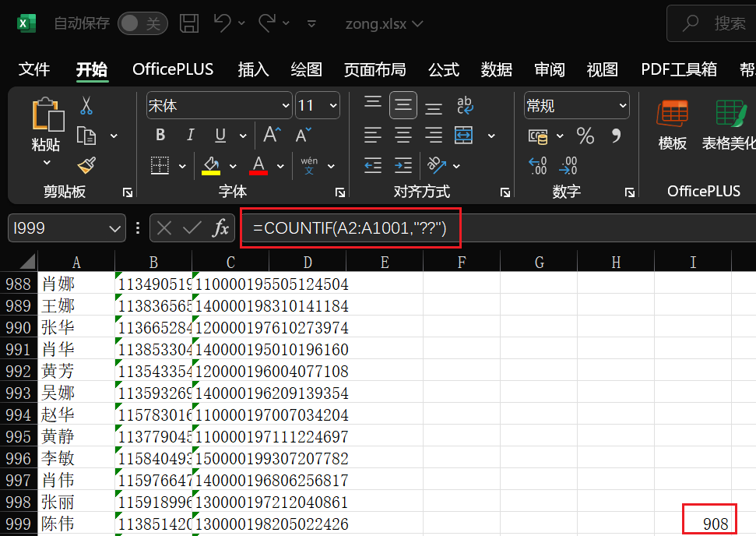Click the Insert Function fx icon
This screenshot has height=536, width=756.
coord(221,228)
